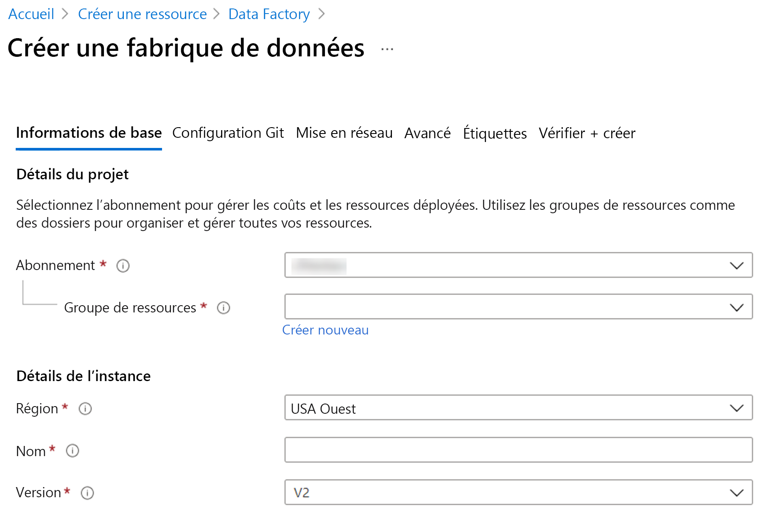Viewport: 772px width, 532px height.
Task: Click the Abonnement info icon
Action: [x=123, y=266]
